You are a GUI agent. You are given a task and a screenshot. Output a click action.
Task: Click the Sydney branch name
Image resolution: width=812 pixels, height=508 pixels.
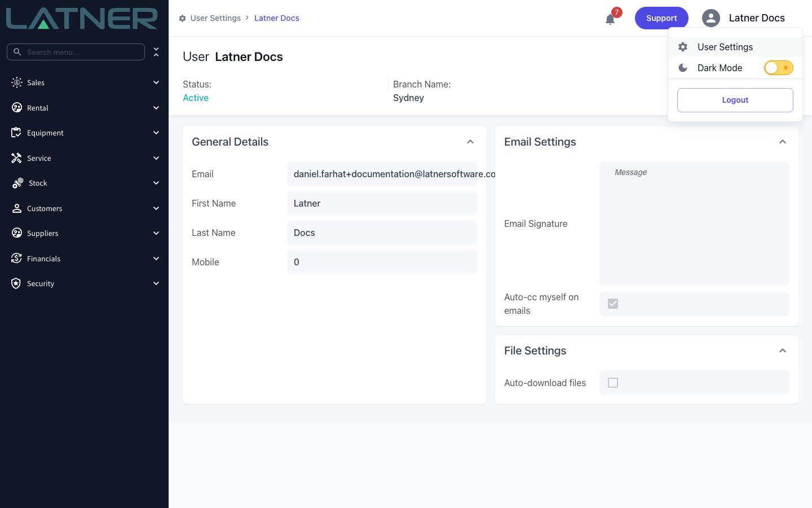pos(408,98)
